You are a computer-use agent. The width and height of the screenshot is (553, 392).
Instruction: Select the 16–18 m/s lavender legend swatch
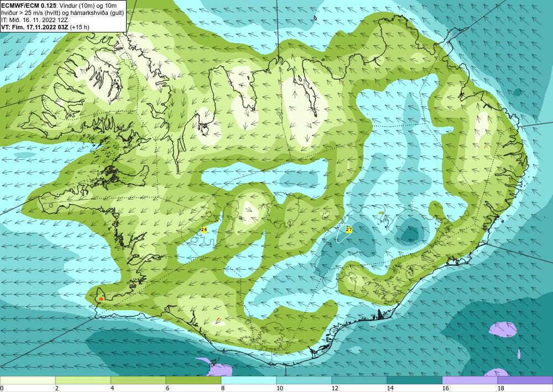coord(469,380)
